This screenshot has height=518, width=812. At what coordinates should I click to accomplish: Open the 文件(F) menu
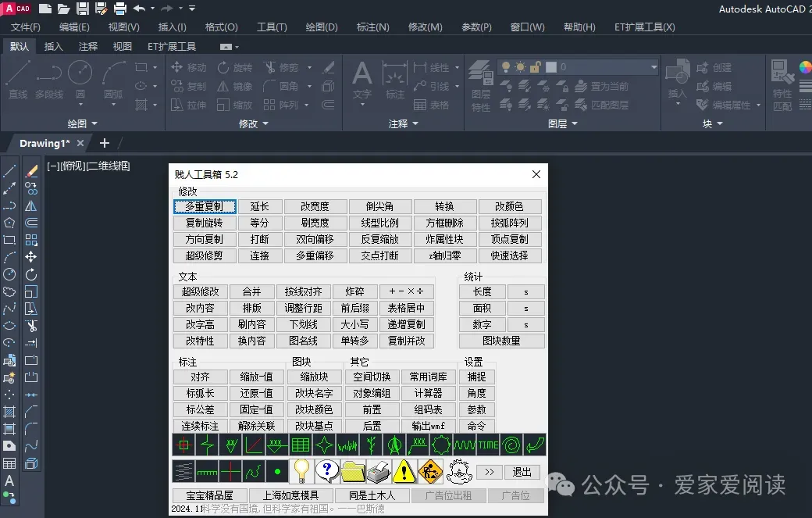(x=25, y=27)
